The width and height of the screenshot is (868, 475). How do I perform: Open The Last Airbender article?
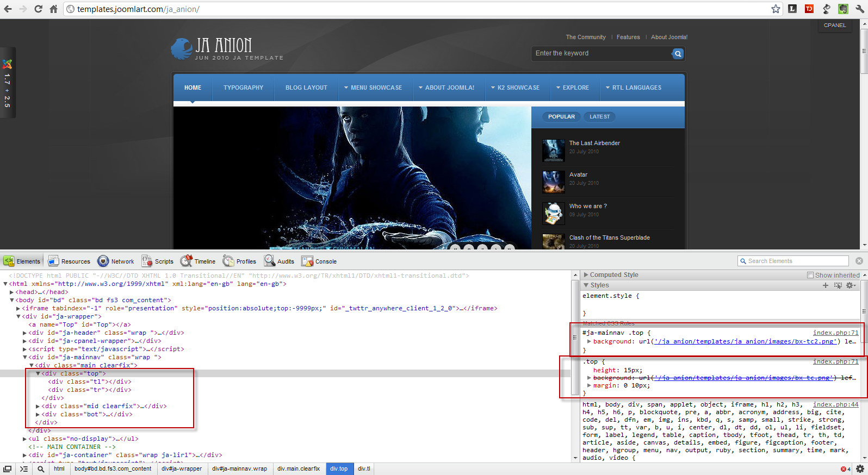[594, 143]
